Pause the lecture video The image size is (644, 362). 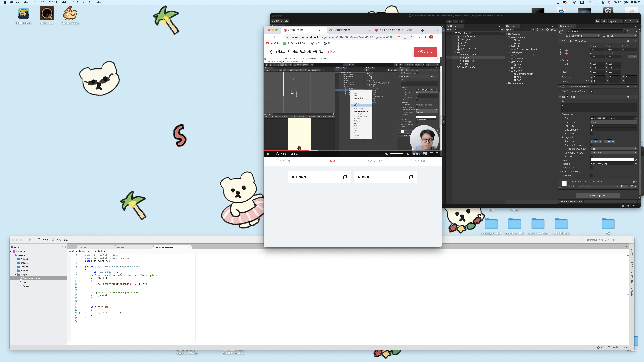(x=268, y=154)
